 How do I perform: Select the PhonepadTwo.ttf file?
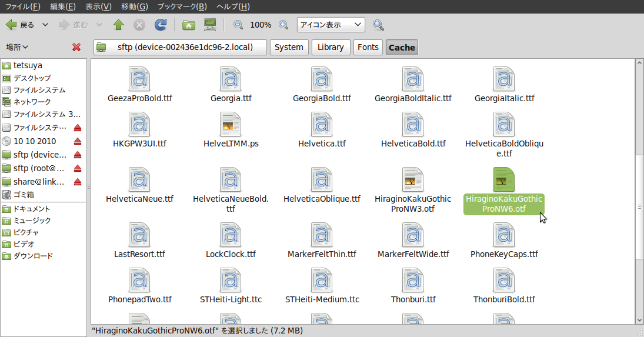coord(139,286)
